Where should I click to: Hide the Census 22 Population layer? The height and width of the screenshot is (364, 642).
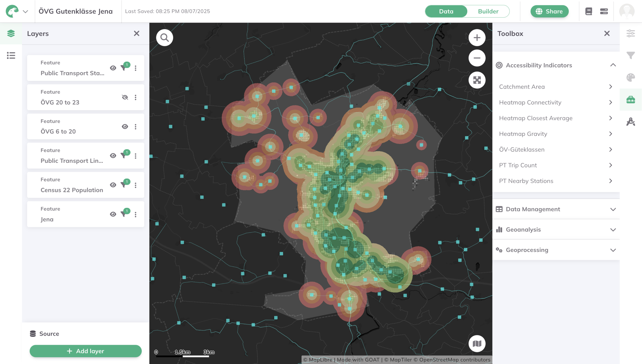pyautogui.click(x=113, y=185)
